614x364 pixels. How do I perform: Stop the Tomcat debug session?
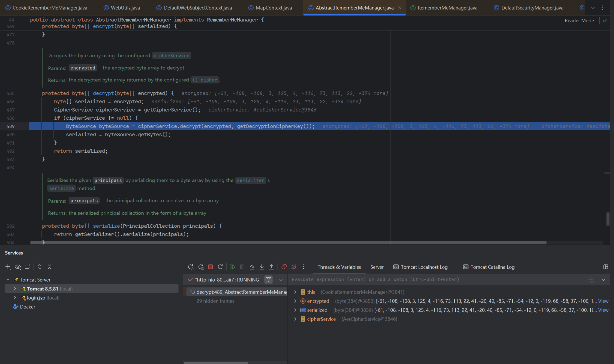click(x=210, y=267)
